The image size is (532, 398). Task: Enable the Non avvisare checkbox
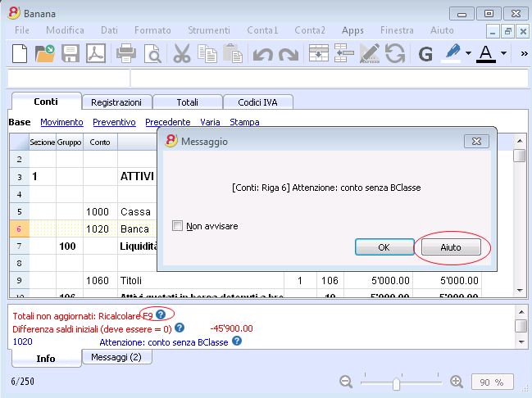pyautogui.click(x=177, y=226)
